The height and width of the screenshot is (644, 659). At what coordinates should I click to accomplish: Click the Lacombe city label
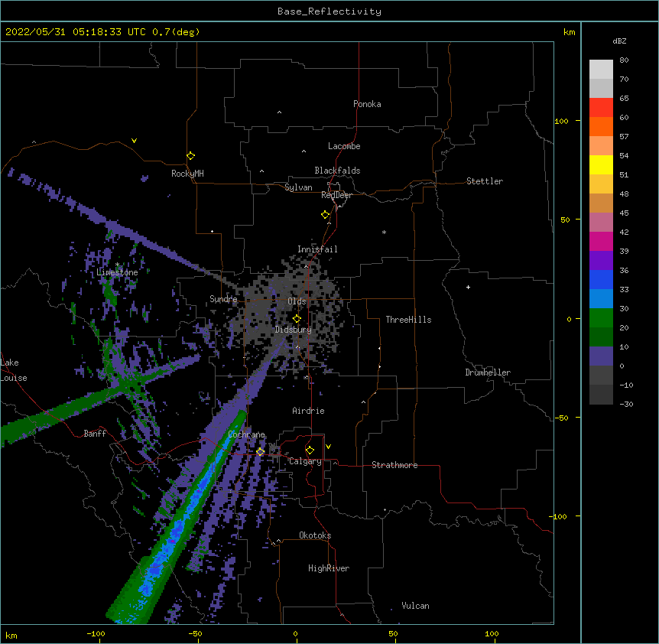(344, 146)
